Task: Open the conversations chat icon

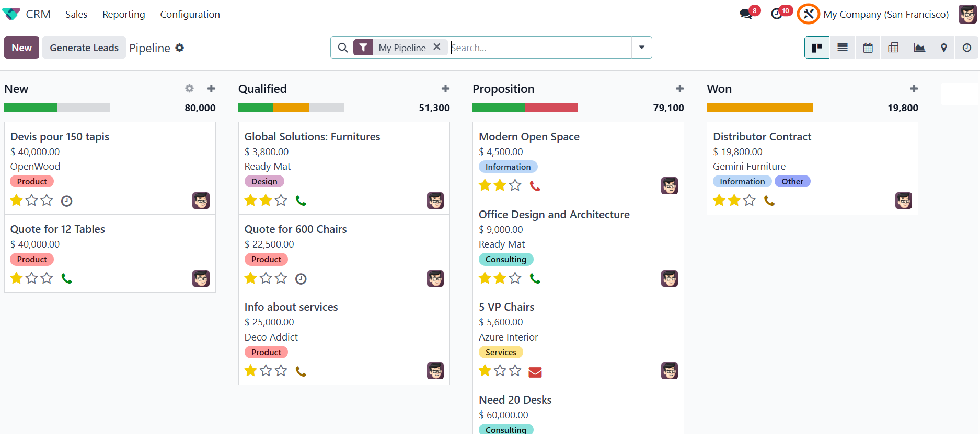Action: (746, 14)
